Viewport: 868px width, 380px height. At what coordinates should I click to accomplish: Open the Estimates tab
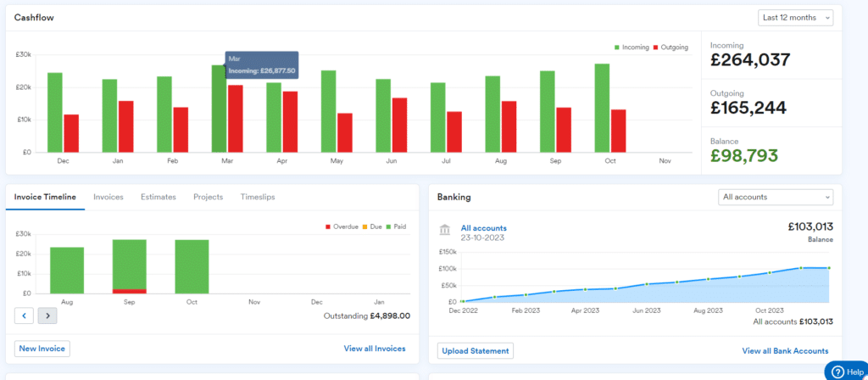[158, 197]
